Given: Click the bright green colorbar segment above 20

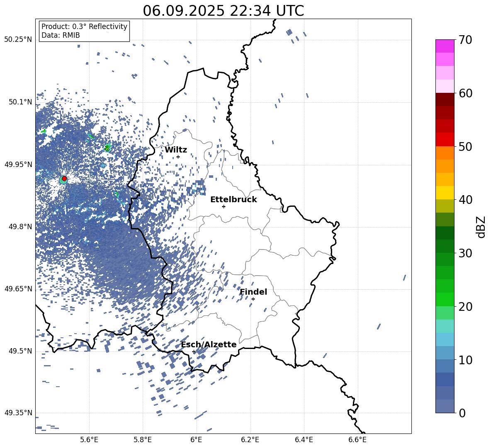Looking at the screenshot, I should pyautogui.click(x=445, y=299).
